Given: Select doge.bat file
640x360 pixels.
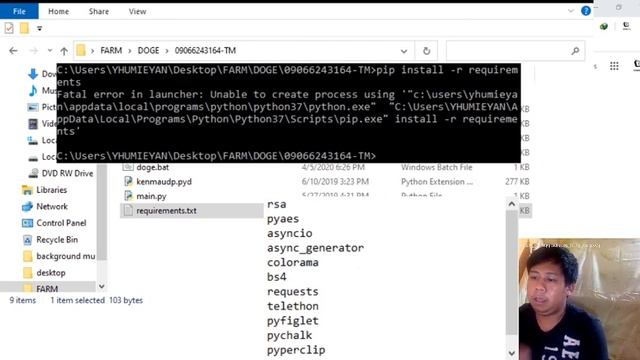Looking at the screenshot, I should click(153, 167).
